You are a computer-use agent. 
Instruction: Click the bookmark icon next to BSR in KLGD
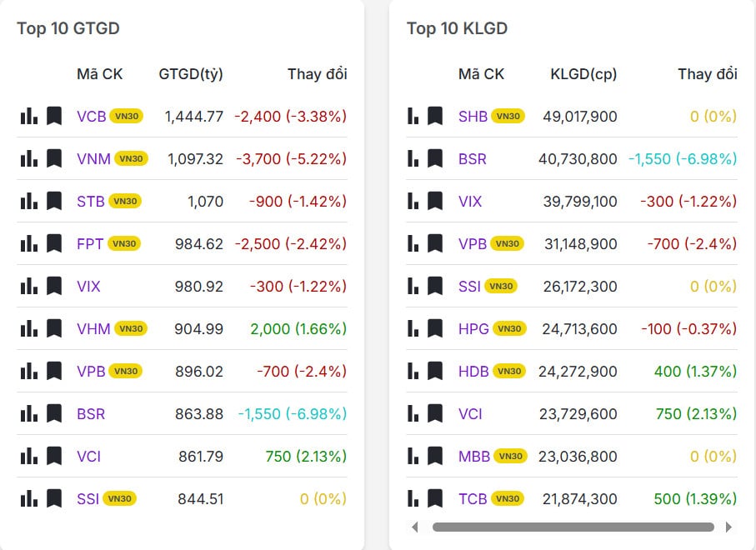[435, 158]
